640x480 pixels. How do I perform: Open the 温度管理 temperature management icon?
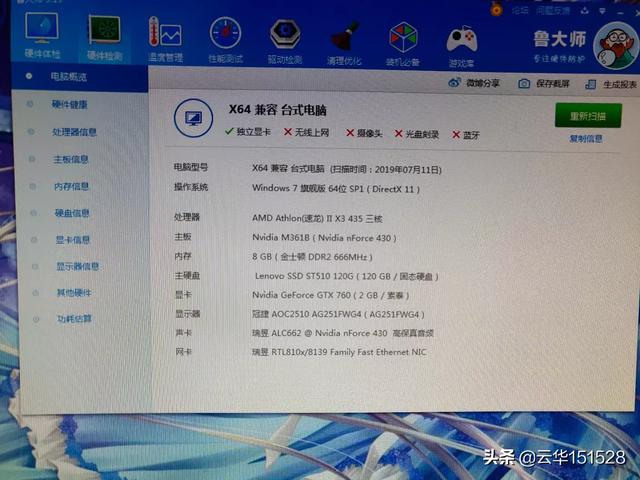pos(165,35)
